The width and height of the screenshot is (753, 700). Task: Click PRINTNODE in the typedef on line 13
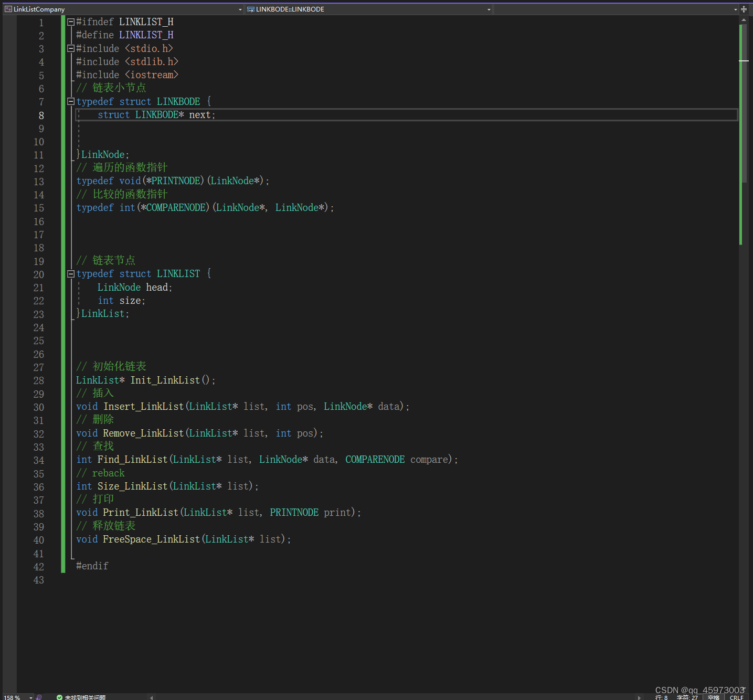(176, 181)
